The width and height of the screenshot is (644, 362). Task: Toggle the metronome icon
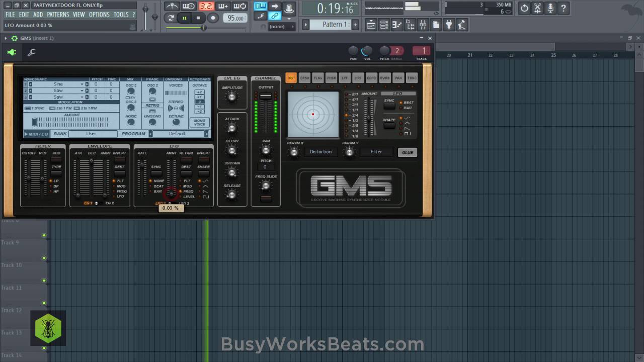click(172, 6)
